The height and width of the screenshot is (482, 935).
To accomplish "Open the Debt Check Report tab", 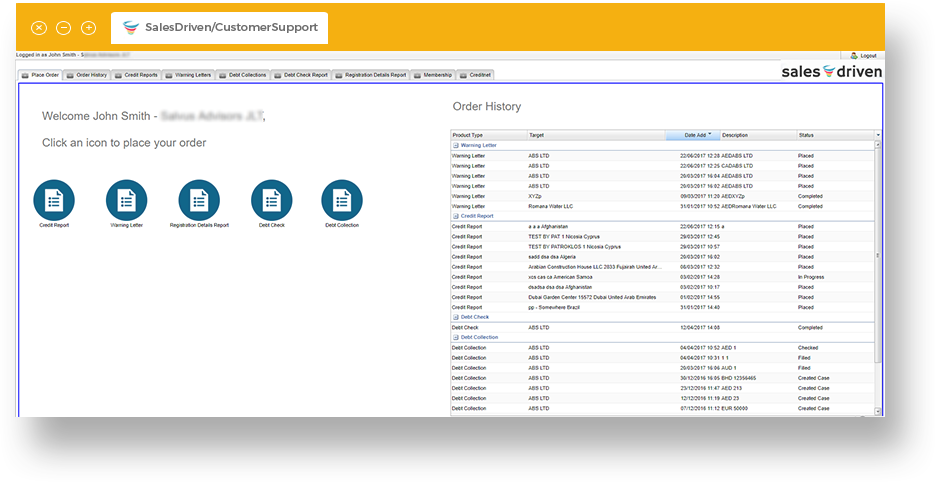I will click(x=301, y=75).
